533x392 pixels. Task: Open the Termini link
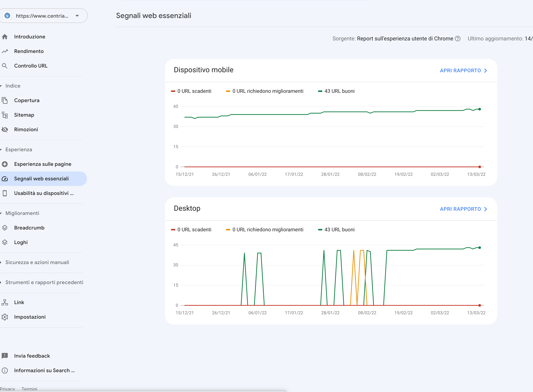[x=29, y=389]
